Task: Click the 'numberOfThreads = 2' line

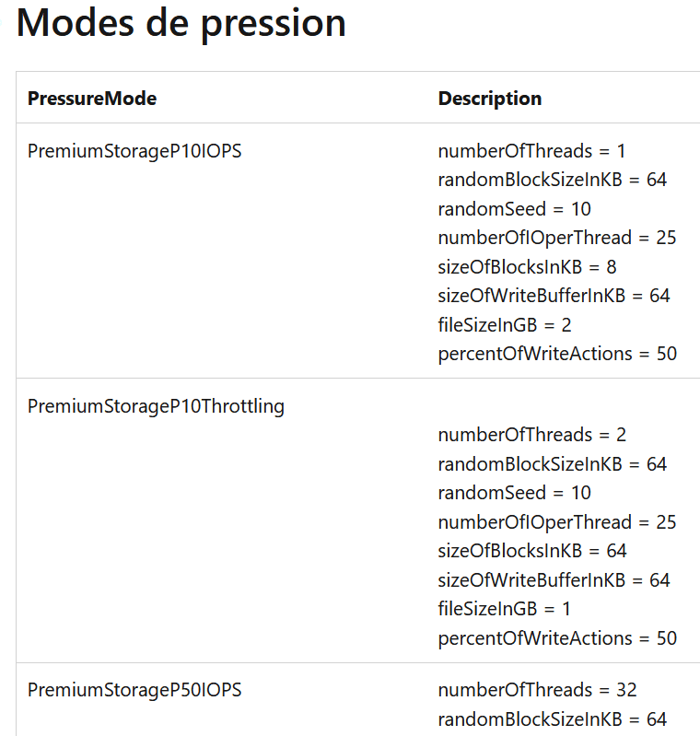Action: point(531,435)
